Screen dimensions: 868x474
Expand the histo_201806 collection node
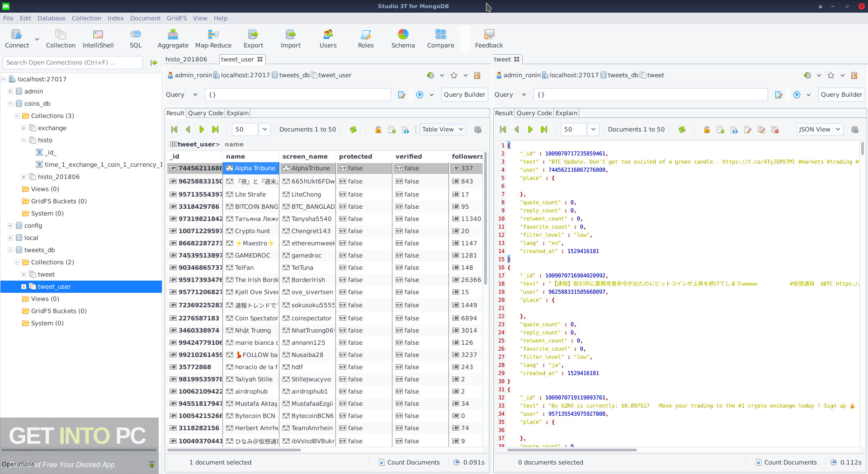click(x=24, y=177)
